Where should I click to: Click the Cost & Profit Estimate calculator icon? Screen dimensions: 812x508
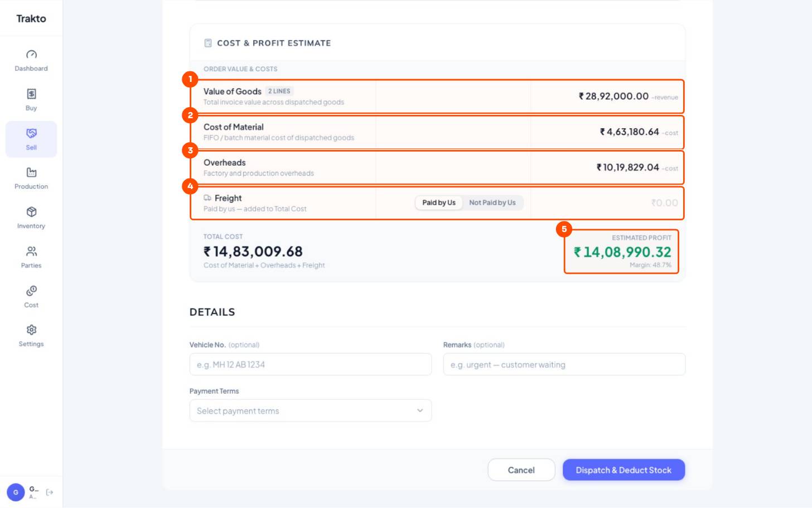click(x=208, y=43)
